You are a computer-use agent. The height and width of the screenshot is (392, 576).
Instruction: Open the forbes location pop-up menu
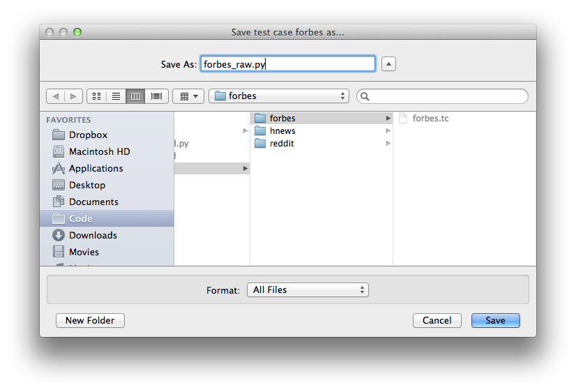[279, 96]
